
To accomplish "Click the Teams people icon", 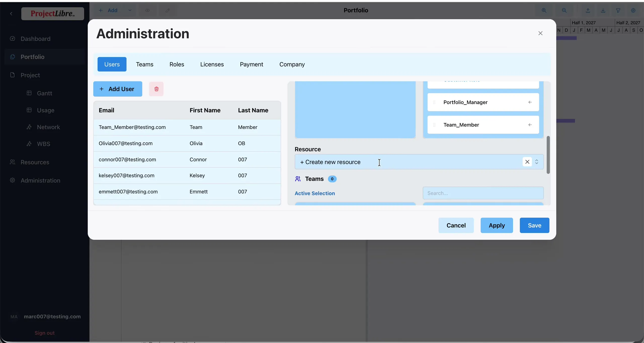I will coord(298,179).
